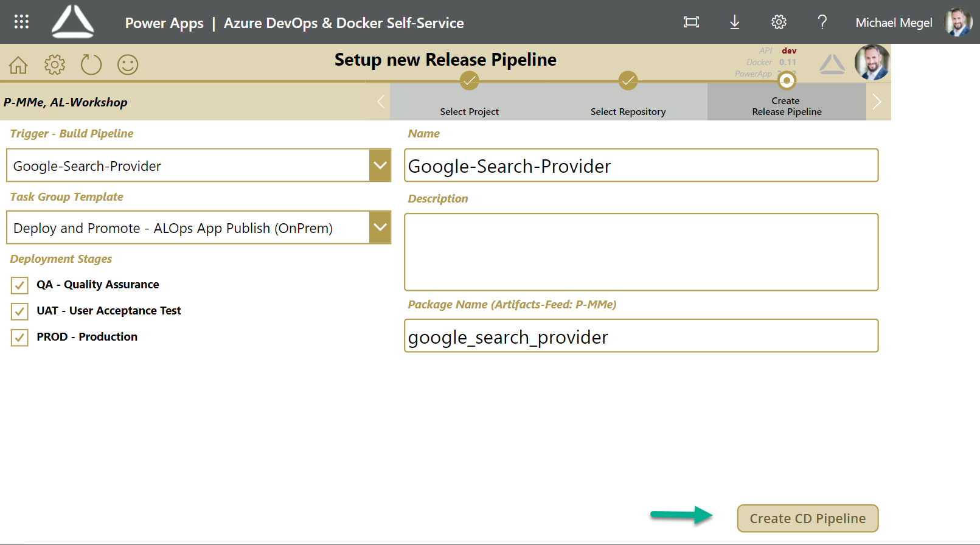The height and width of the screenshot is (545, 980).
Task: Click the P-MMe, AL-Workshop project label
Action: [66, 102]
